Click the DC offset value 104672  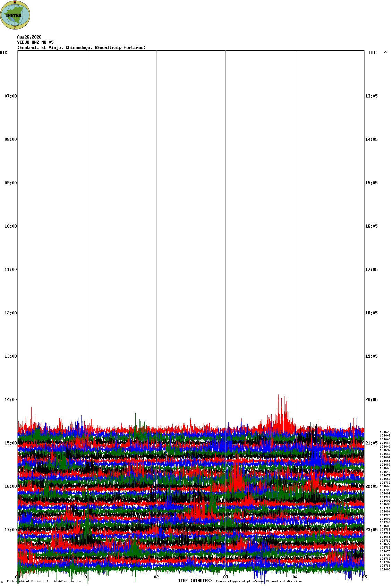pos(385,432)
